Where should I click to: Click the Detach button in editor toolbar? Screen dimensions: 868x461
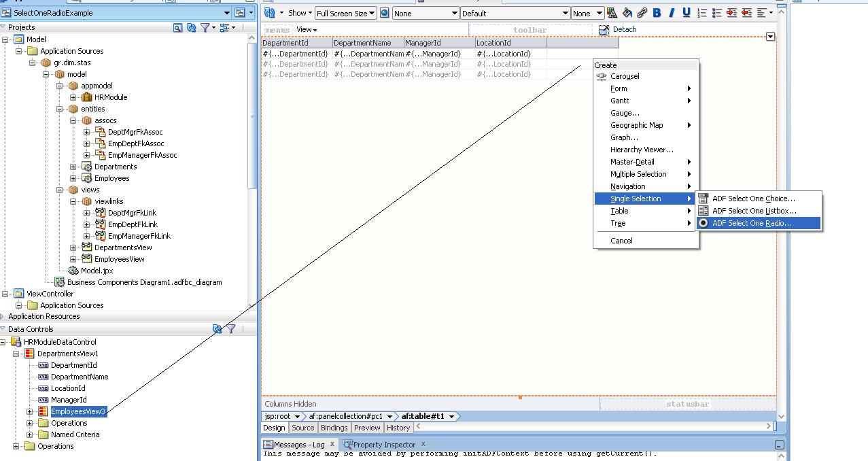[620, 29]
